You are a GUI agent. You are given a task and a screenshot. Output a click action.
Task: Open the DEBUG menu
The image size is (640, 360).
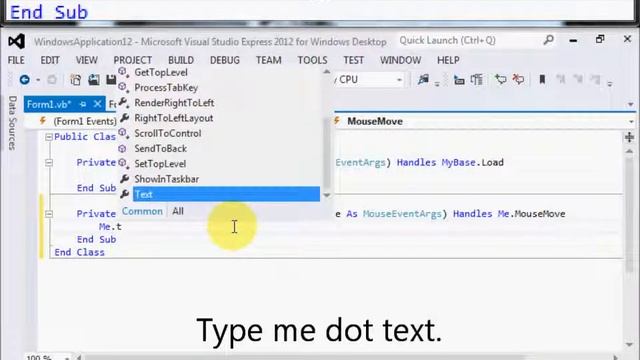224,60
